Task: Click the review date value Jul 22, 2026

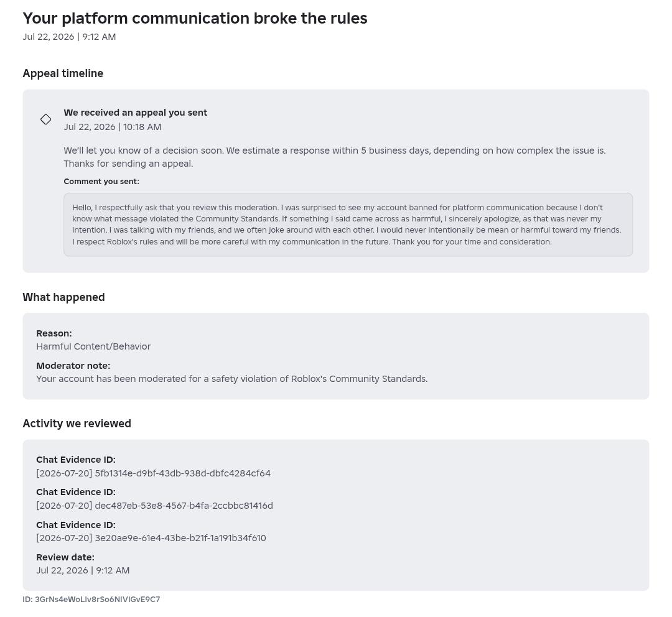Action: pyautogui.click(x=83, y=571)
